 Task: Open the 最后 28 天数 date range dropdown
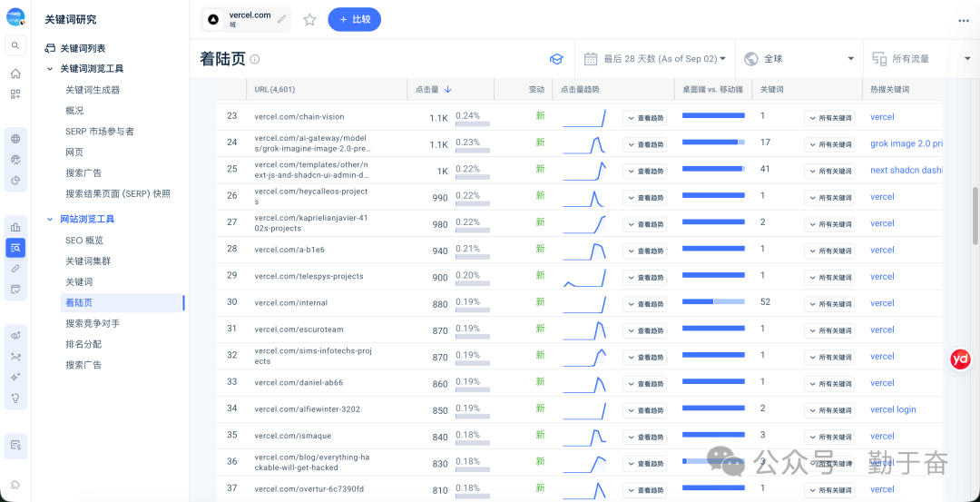(x=655, y=59)
